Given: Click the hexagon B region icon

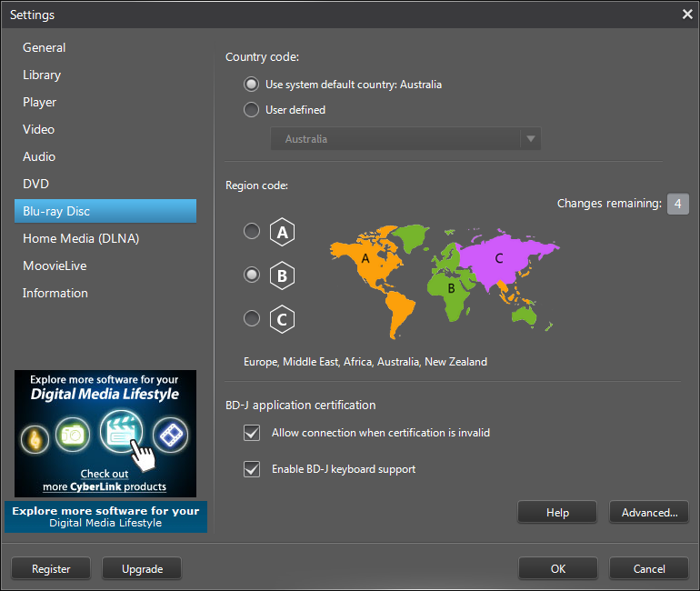Looking at the screenshot, I should point(283,275).
